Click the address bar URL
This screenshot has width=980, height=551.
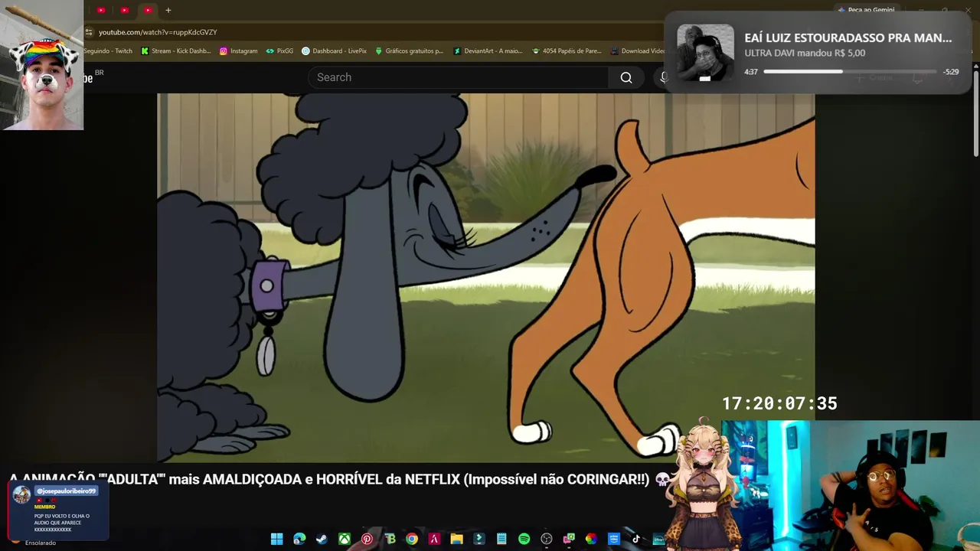tap(158, 32)
